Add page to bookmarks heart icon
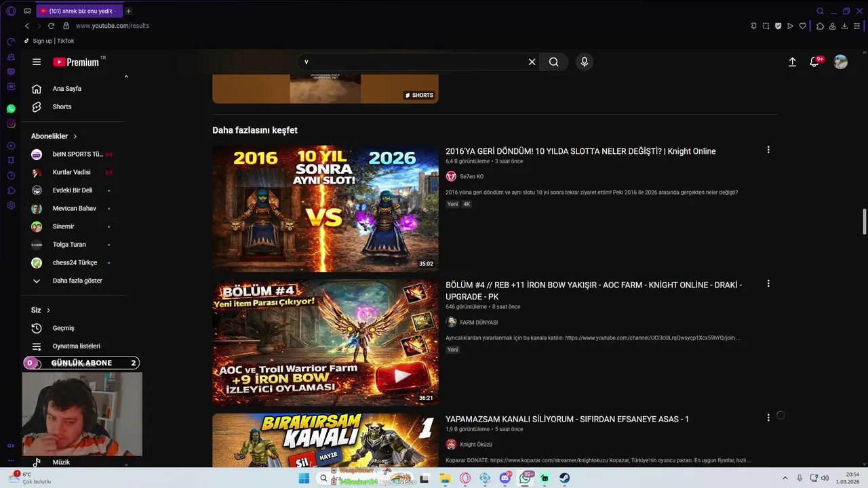Screen dimensions: 868x488 point(803,26)
